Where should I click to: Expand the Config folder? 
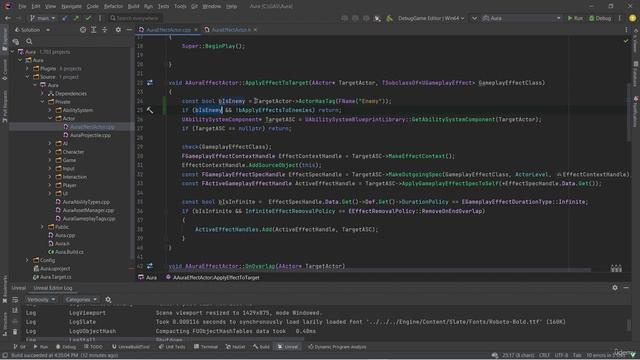(27, 260)
